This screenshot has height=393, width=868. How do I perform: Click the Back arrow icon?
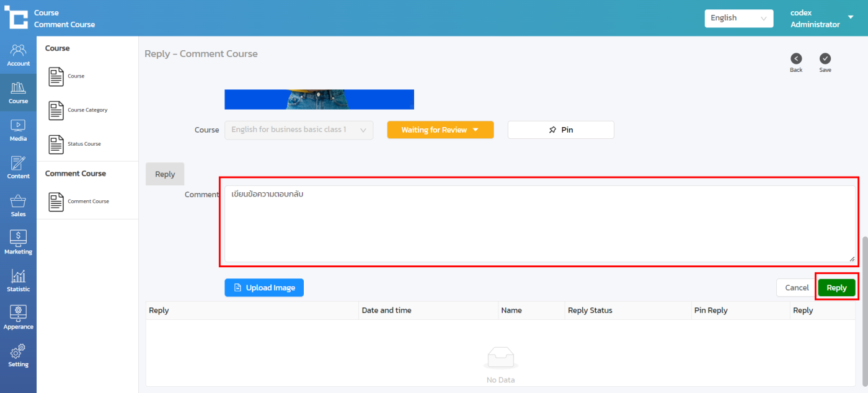(796, 58)
